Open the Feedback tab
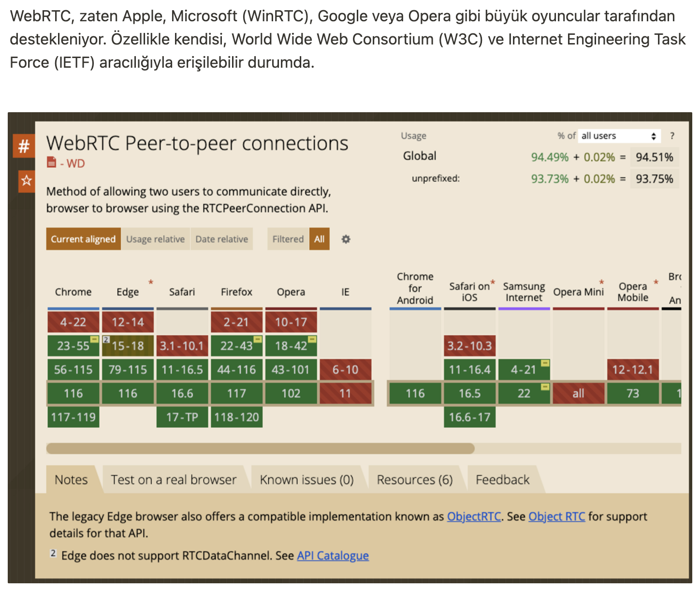Screen dimensions: 700x592 503,480
